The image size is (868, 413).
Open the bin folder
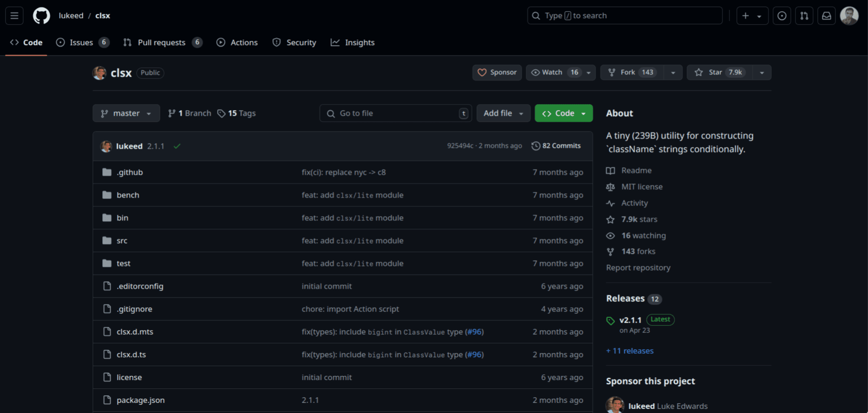[122, 218]
